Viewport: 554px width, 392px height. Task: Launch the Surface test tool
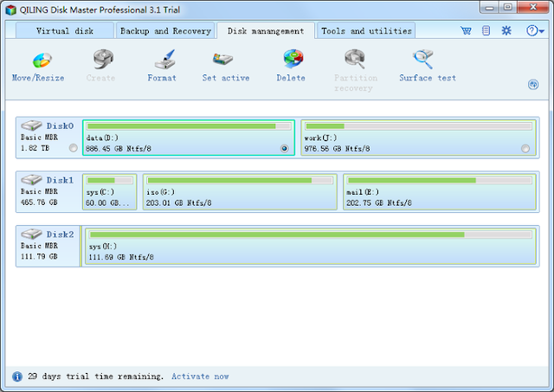[x=428, y=67]
